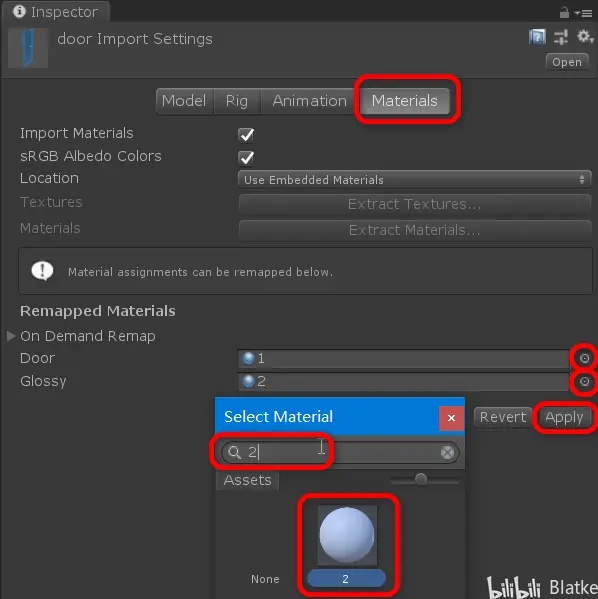
Task: Click the exclamation info icon
Action: [42, 271]
